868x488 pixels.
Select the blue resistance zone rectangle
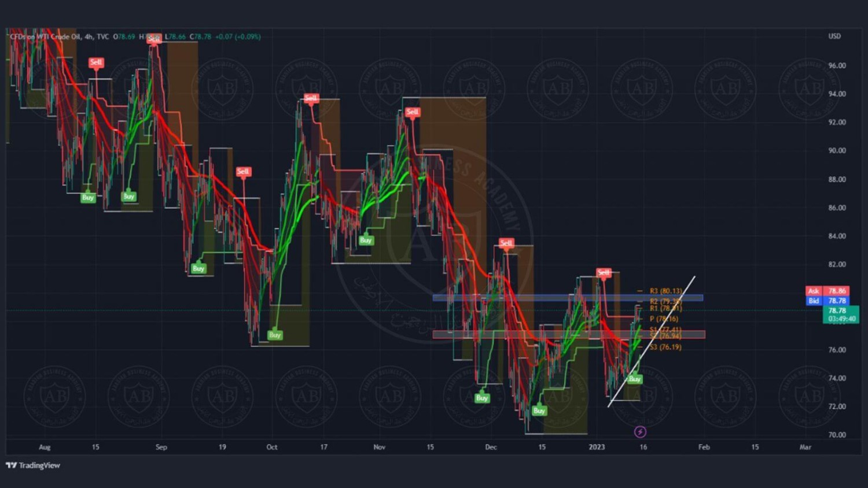(568, 298)
